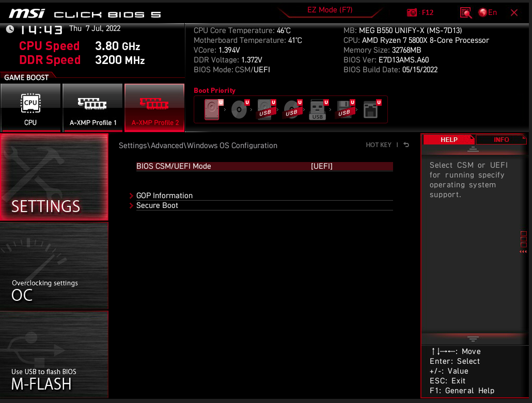Image resolution: width=532 pixels, height=403 pixels.
Task: Click the Select CSM or UEFI help text
Action: click(468, 180)
